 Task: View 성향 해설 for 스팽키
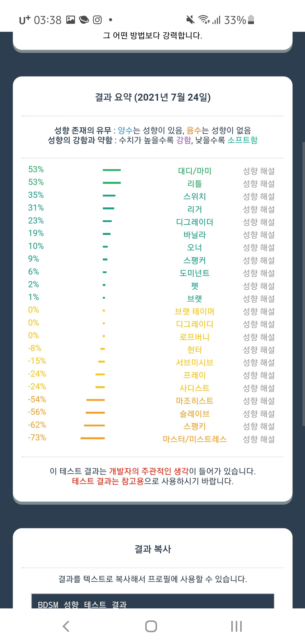click(258, 426)
